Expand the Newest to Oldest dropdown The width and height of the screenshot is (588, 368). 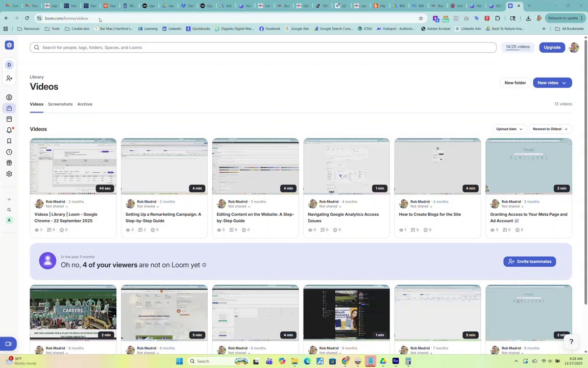[550, 129]
